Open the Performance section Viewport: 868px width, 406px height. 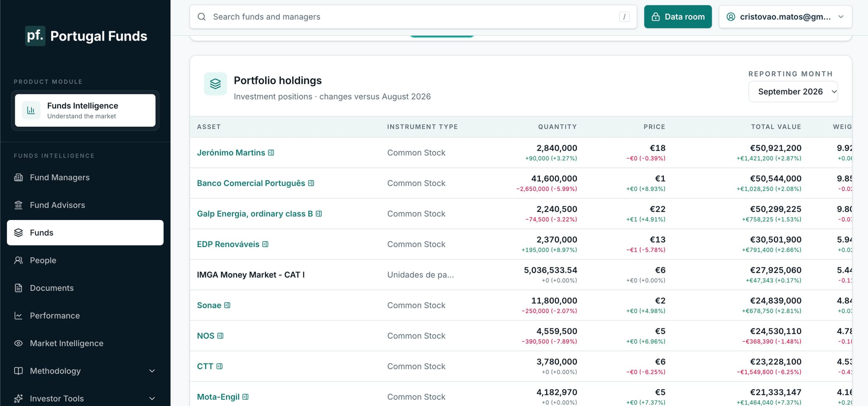pos(85,316)
